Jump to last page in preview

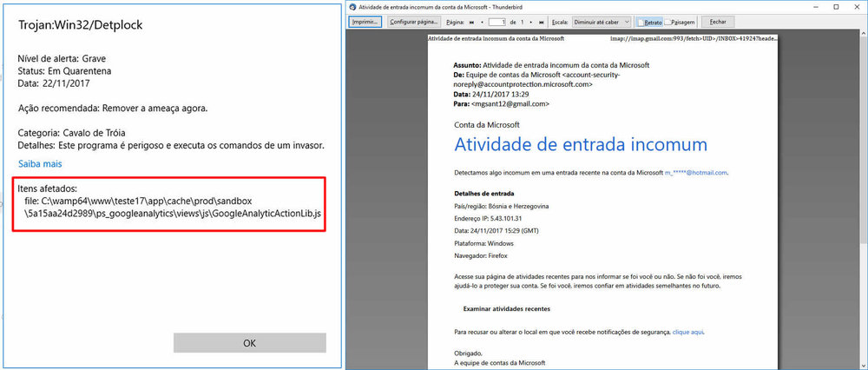point(542,23)
